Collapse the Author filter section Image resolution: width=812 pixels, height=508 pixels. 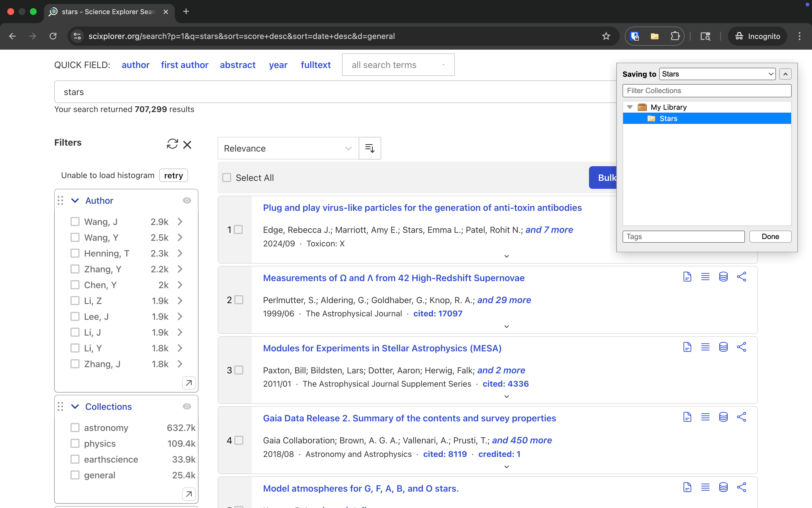pos(75,201)
